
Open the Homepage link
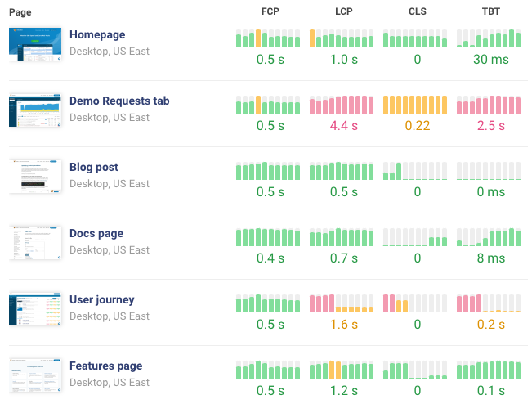[x=99, y=35]
